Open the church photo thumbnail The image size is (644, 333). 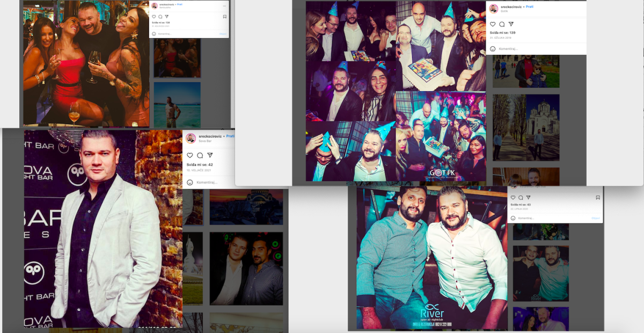point(526,128)
